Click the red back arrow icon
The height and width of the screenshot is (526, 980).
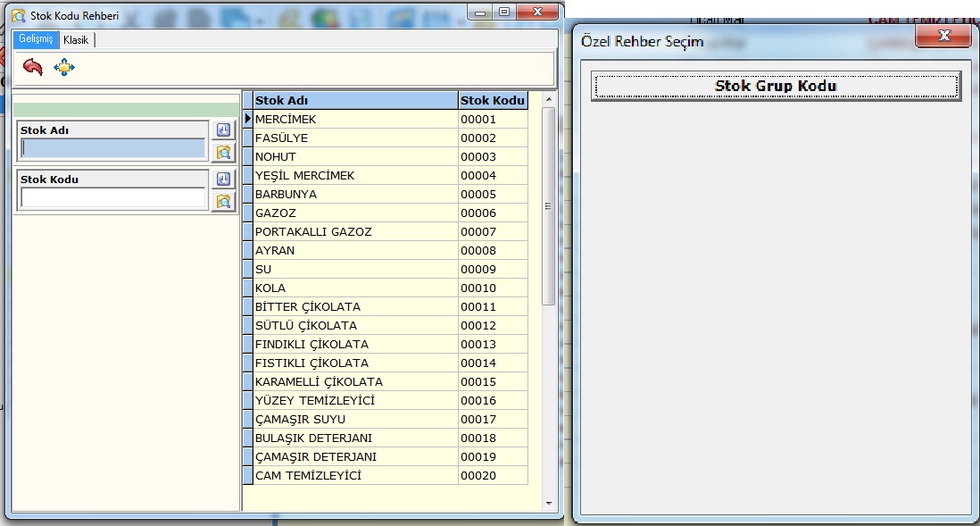pyautogui.click(x=33, y=67)
